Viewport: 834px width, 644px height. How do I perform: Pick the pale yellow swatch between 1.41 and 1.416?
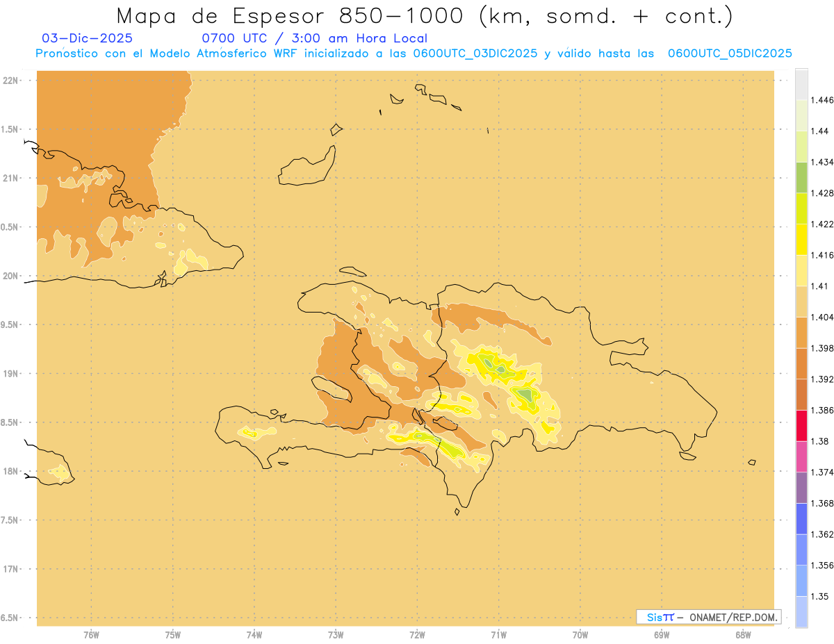(801, 270)
